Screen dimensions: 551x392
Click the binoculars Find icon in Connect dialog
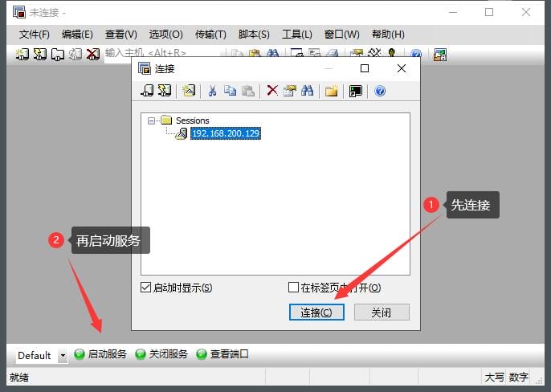307,91
